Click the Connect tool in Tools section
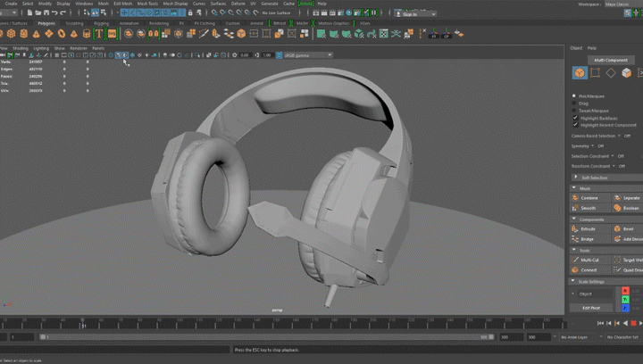The image size is (643, 364). pos(589,269)
